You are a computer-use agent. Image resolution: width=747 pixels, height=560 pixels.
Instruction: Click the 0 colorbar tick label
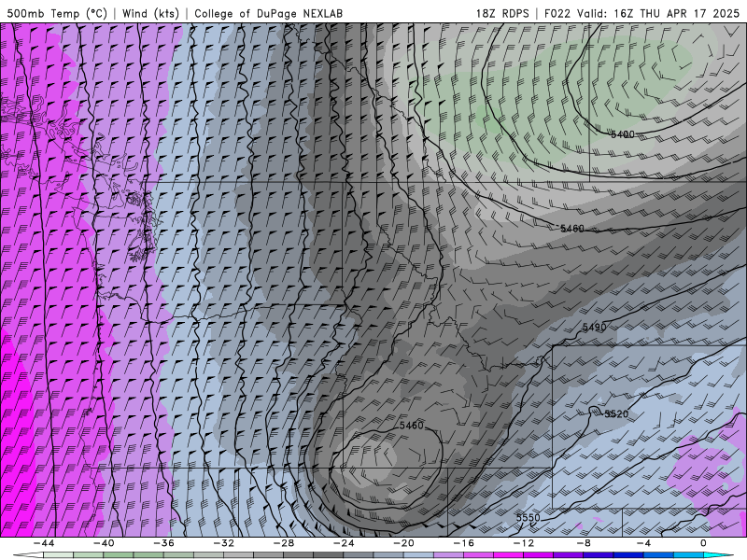704,543
